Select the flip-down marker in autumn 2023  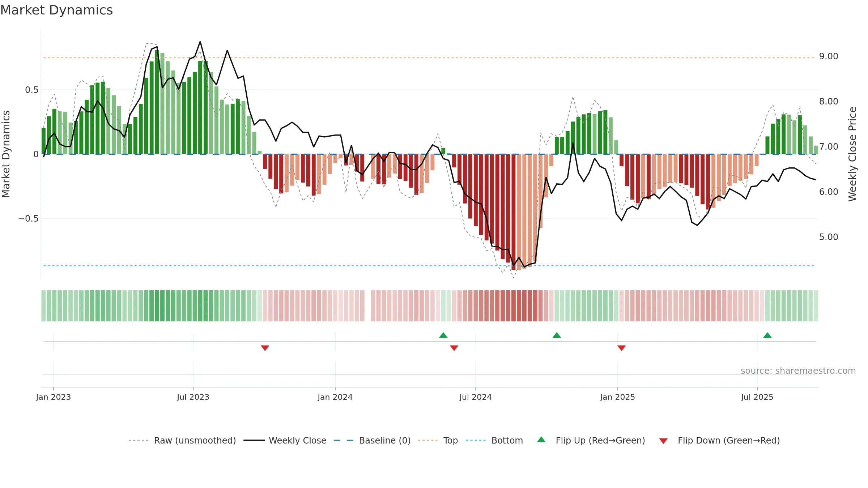(265, 348)
